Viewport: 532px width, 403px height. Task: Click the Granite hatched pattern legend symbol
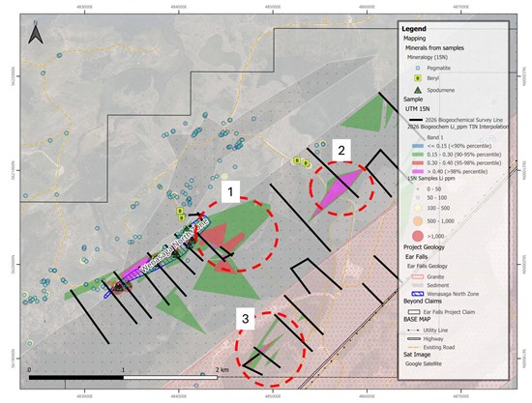tap(416, 277)
